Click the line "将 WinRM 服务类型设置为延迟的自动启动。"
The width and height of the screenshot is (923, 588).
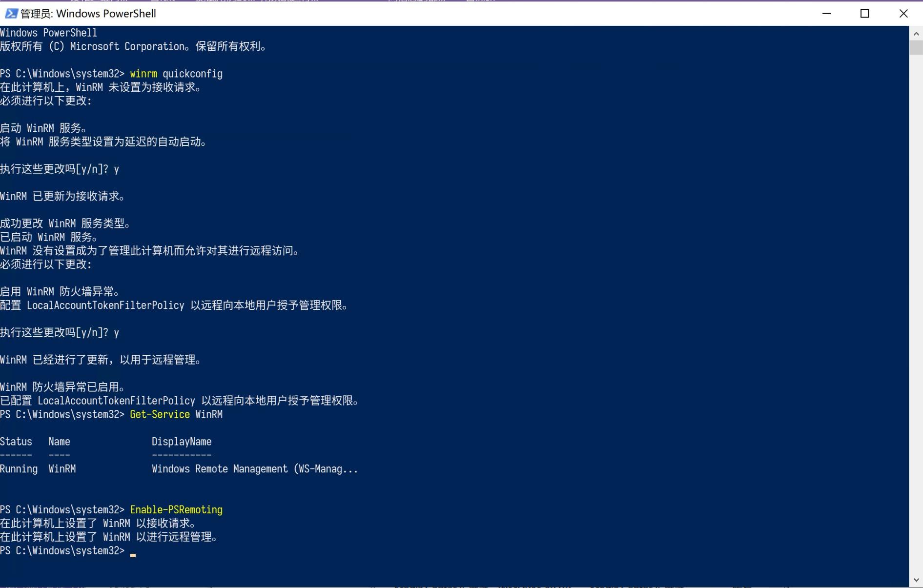point(104,142)
